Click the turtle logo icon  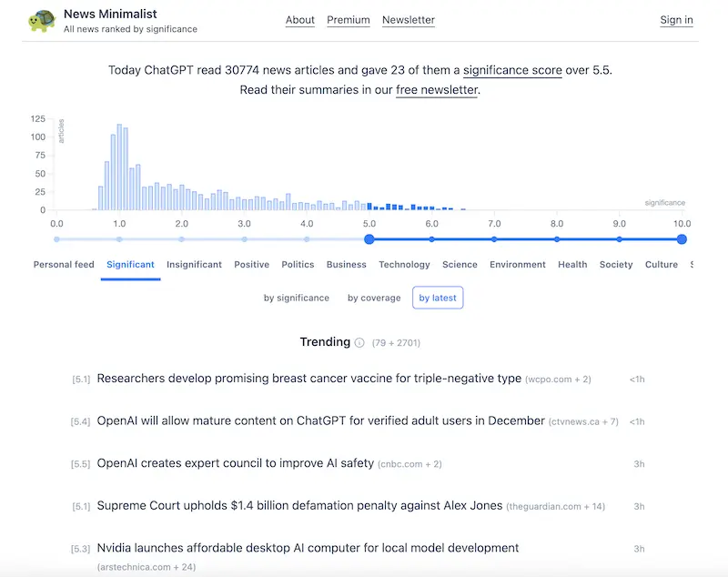click(x=42, y=20)
